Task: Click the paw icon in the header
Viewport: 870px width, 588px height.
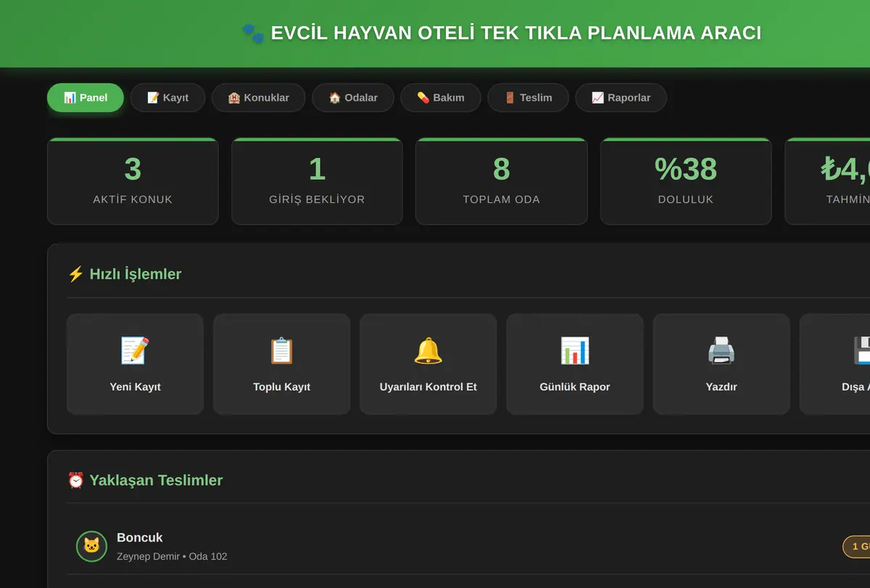Action: click(253, 33)
